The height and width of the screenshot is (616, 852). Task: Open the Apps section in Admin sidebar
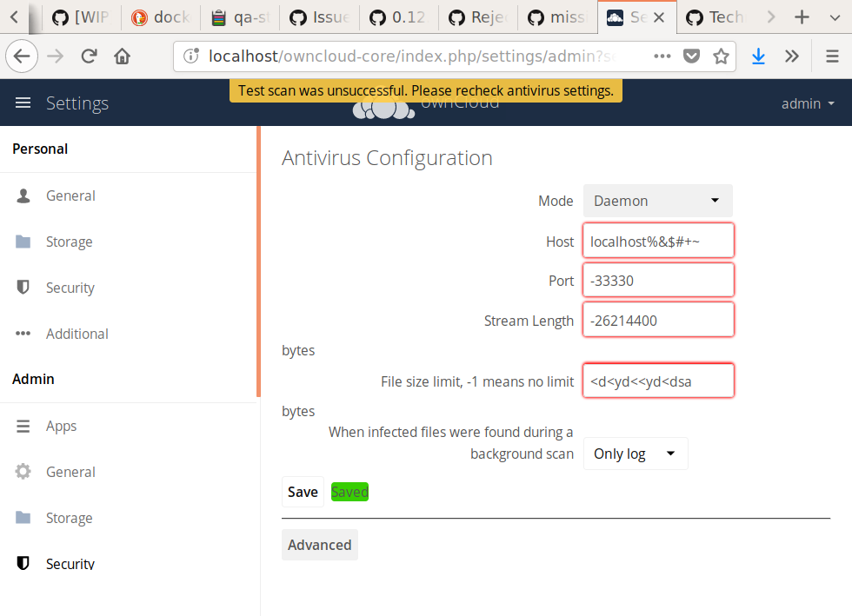tap(61, 426)
